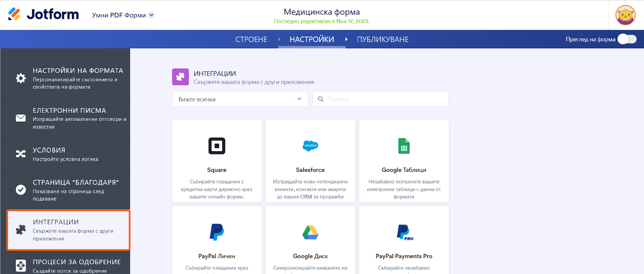Screen dimensions: 644x274
Task: Click the checkmark icon for thank-you page
Action: 21,189
